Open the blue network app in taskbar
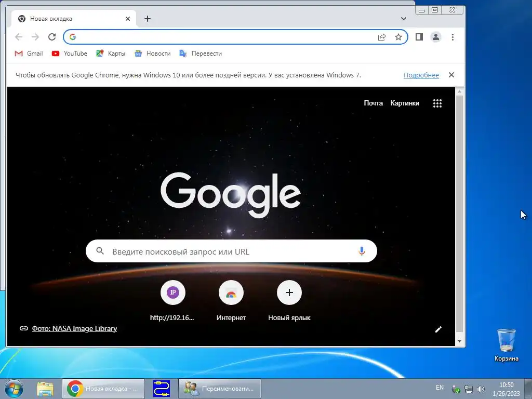The height and width of the screenshot is (399, 532). pyautogui.click(x=162, y=389)
